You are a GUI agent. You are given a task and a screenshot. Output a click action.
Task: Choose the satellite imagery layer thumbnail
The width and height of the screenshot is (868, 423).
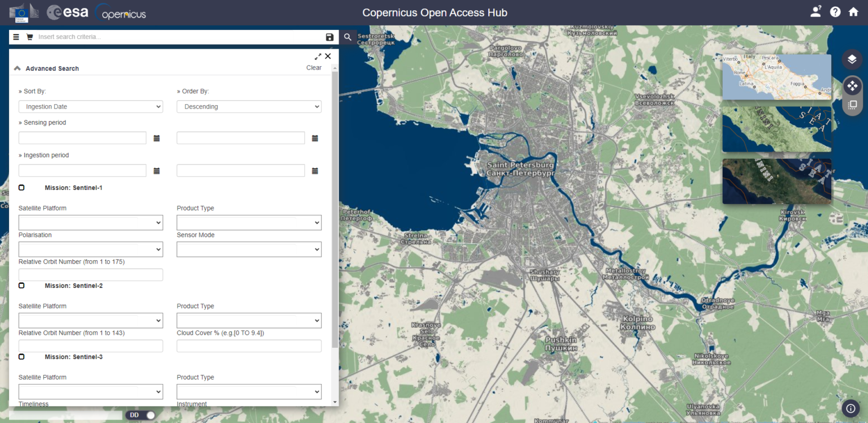coord(776,181)
